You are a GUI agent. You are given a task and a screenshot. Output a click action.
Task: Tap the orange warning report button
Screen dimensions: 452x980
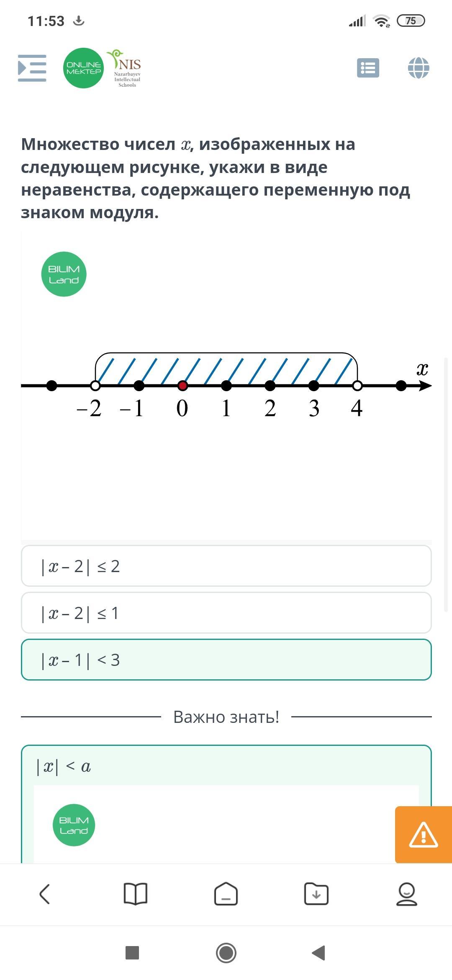tap(423, 834)
